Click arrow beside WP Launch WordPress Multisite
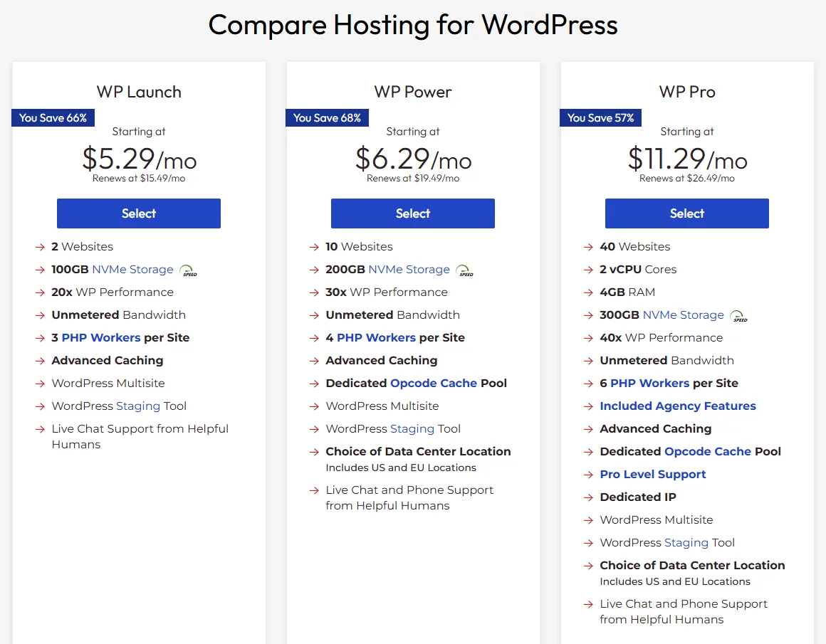The image size is (826, 644). pos(40,384)
